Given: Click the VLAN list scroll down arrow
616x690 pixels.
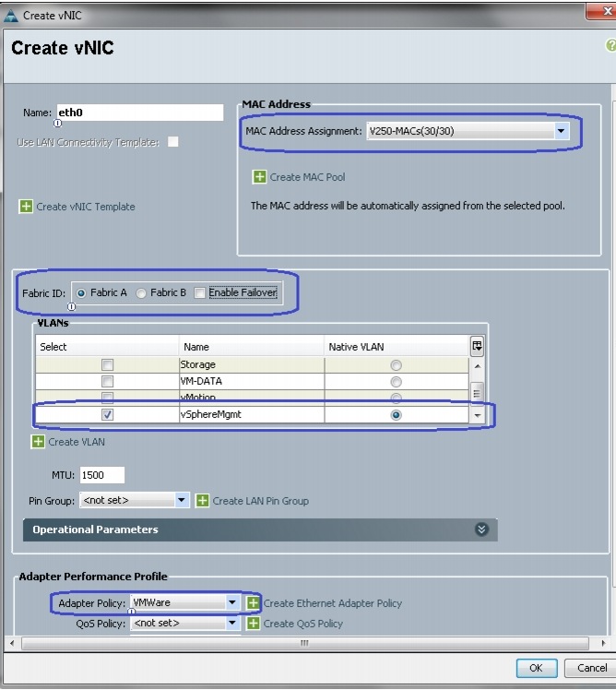Looking at the screenshot, I should [477, 415].
